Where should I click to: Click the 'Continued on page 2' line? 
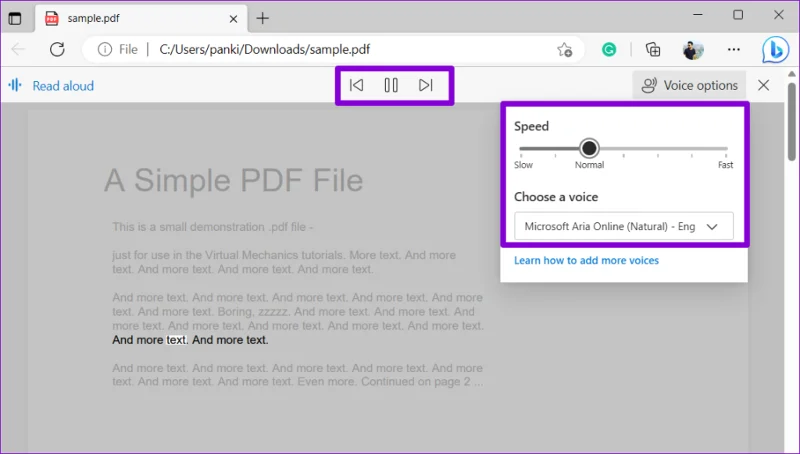422,382
